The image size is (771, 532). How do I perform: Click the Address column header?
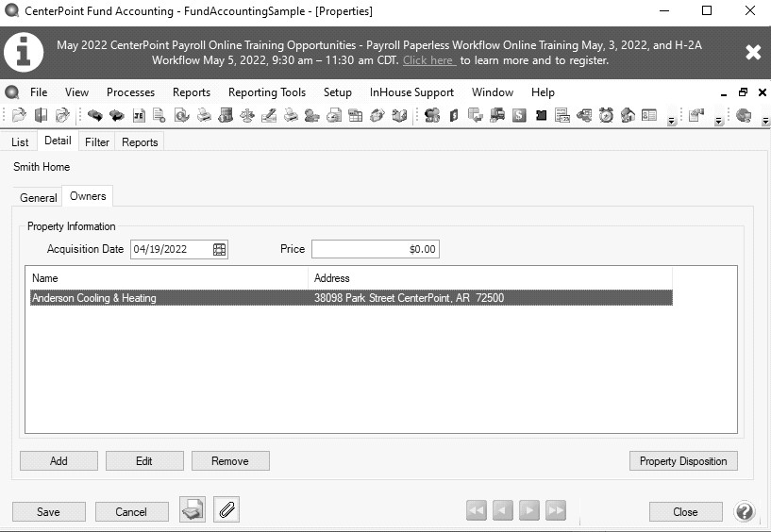[x=490, y=278]
